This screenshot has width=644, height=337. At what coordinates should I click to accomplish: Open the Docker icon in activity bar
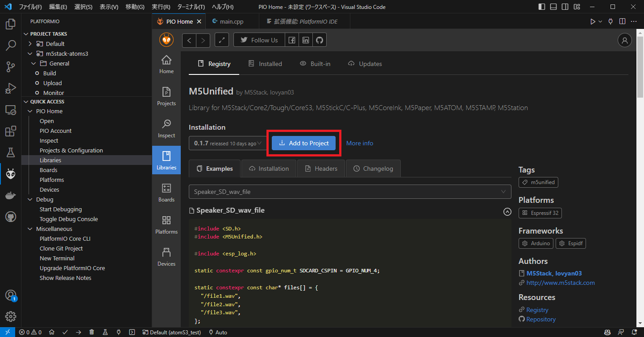(x=11, y=195)
